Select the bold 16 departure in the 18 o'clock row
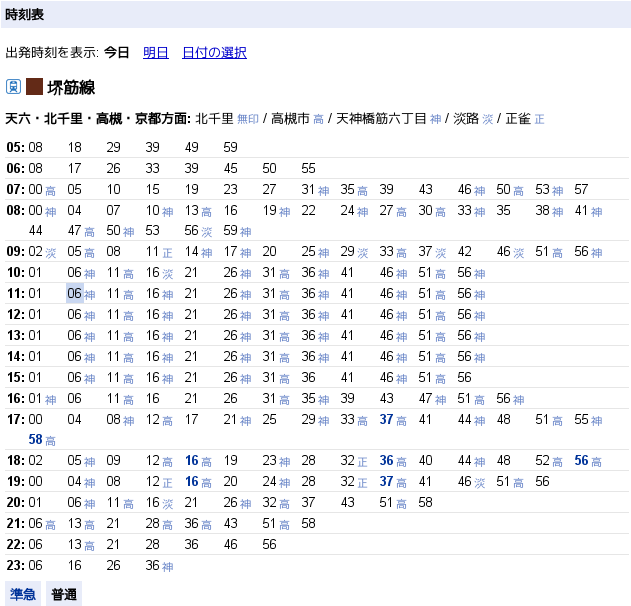Screen dimensions: 631x606 (192, 460)
